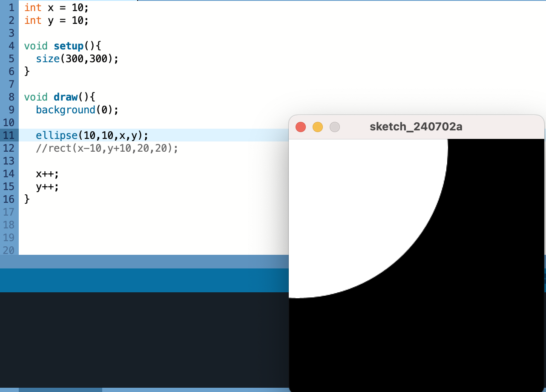Viewport: 546px width, 392px height.
Task: Place cursor on 'void setup(){' line
Action: pos(63,46)
